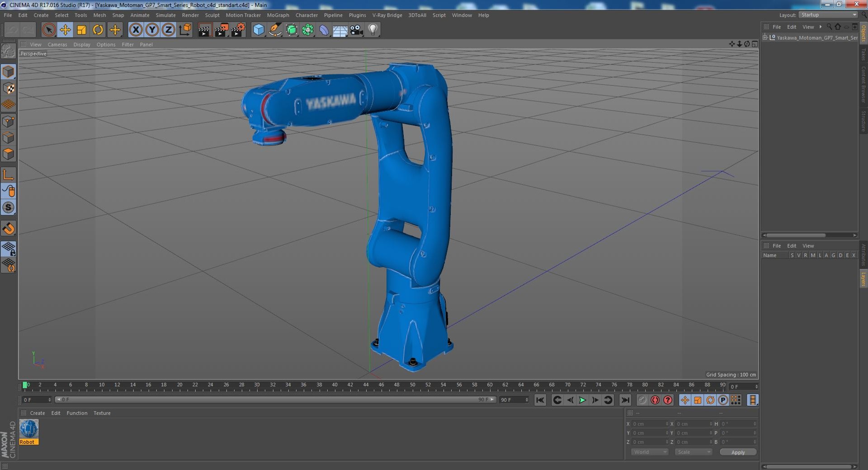Switch to Model mode in left sidebar
The image size is (868, 470).
[x=9, y=72]
